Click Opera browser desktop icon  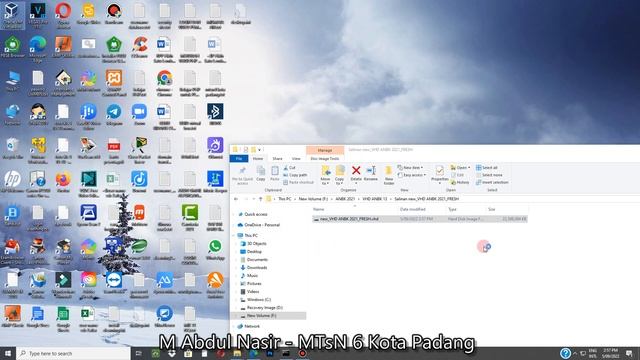(63, 15)
